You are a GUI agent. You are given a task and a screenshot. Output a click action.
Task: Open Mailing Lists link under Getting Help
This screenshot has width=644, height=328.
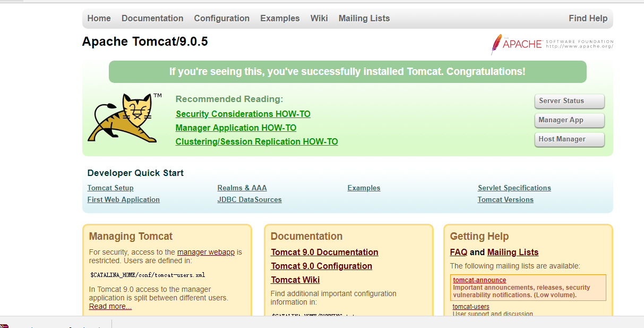click(x=513, y=252)
